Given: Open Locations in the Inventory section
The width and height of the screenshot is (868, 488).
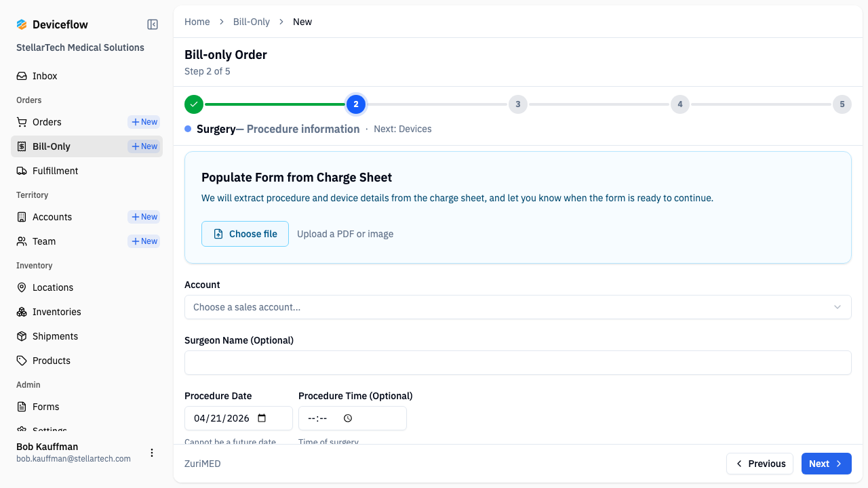Looking at the screenshot, I should coord(52,287).
